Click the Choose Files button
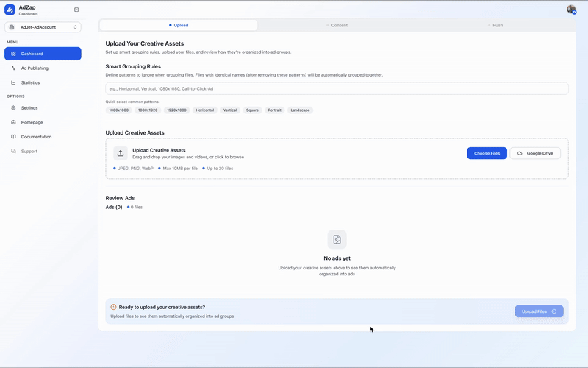This screenshot has height=368, width=588. click(x=487, y=153)
